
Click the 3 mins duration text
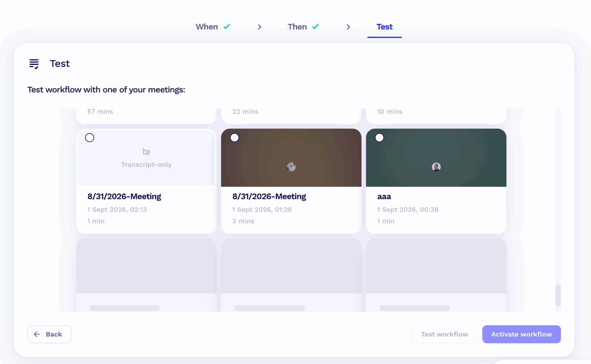click(x=243, y=221)
